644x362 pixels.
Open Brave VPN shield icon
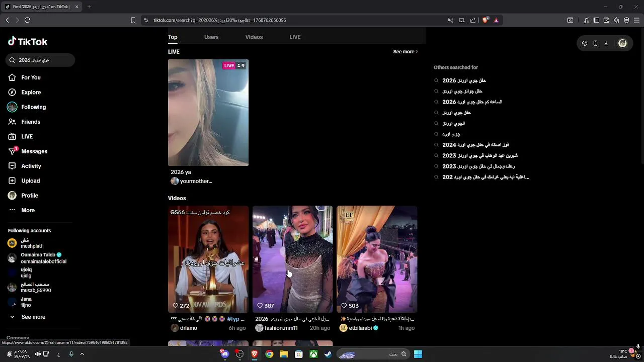[x=626, y=20]
